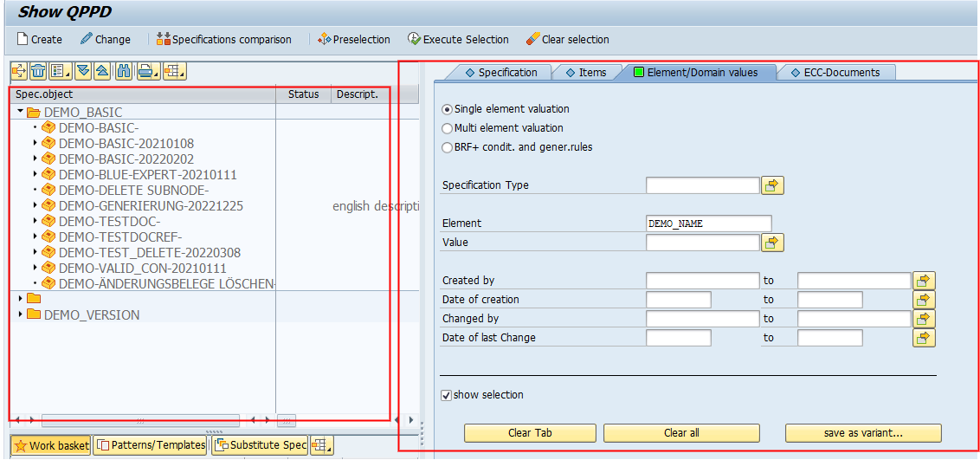Select Multi element valuation option

point(447,128)
